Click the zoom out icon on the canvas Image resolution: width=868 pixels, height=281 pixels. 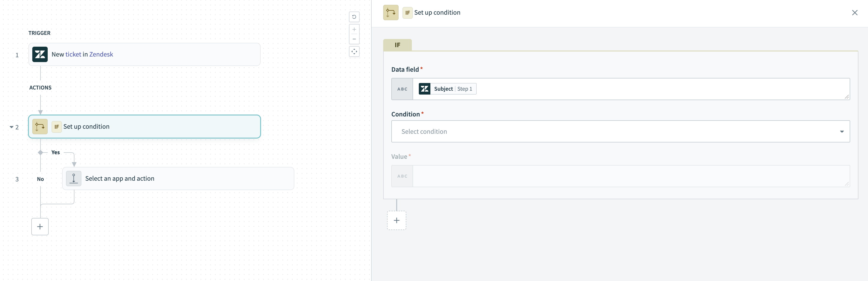coord(354,39)
